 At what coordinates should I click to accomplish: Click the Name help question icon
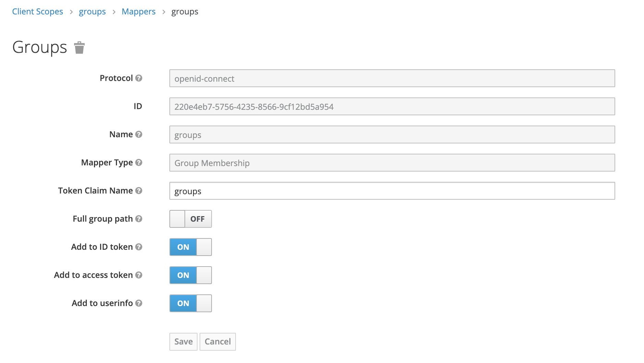click(139, 134)
